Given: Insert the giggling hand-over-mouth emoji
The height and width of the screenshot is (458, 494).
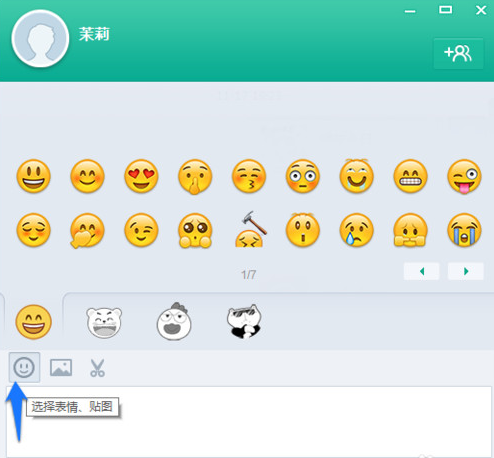Looking at the screenshot, I should (87, 230).
